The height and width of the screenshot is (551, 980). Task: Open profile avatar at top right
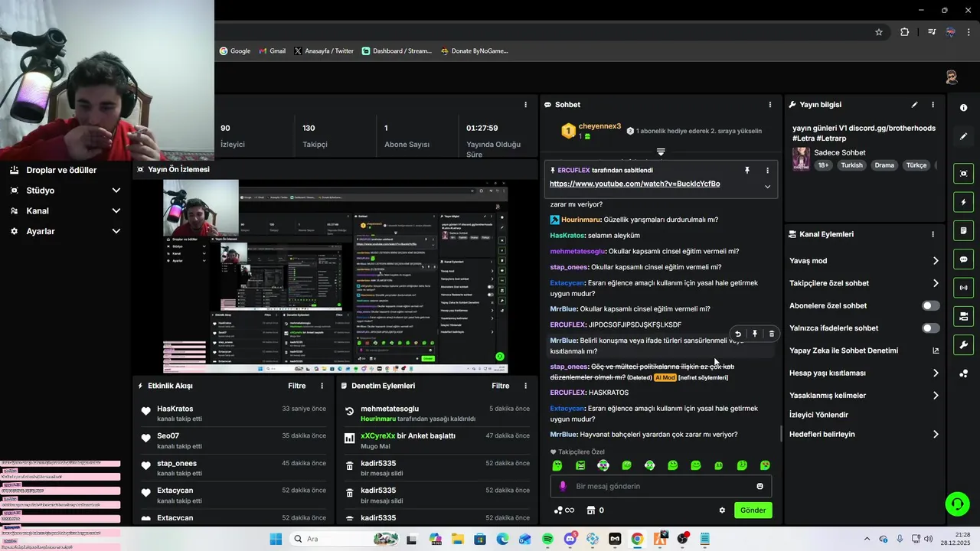coord(951,77)
